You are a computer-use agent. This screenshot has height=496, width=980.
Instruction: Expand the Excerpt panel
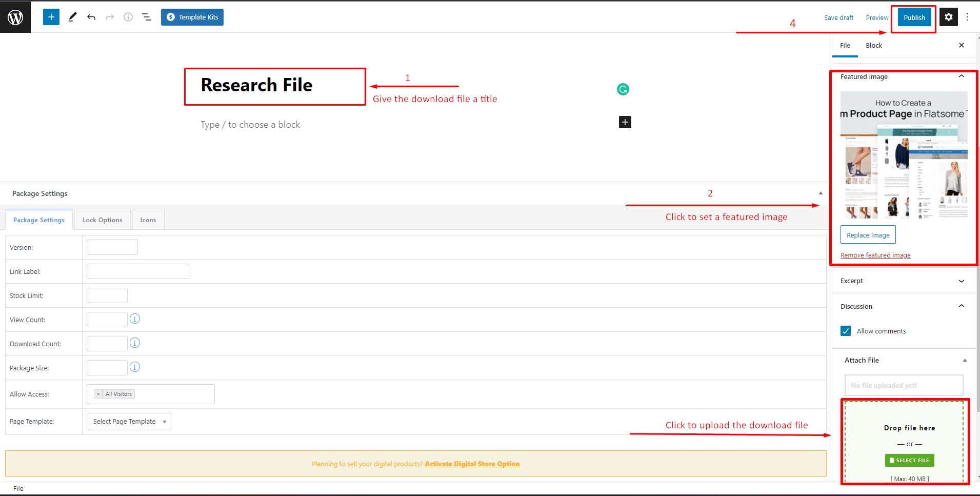point(962,281)
